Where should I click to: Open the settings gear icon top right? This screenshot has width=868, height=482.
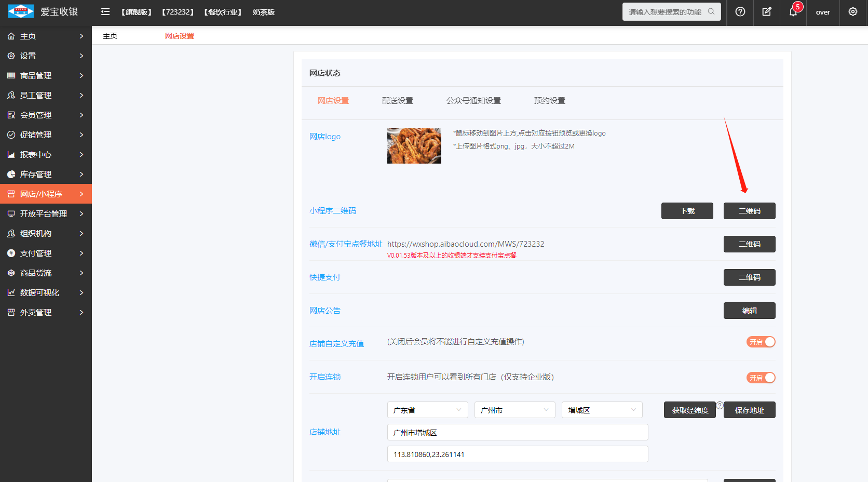point(853,12)
